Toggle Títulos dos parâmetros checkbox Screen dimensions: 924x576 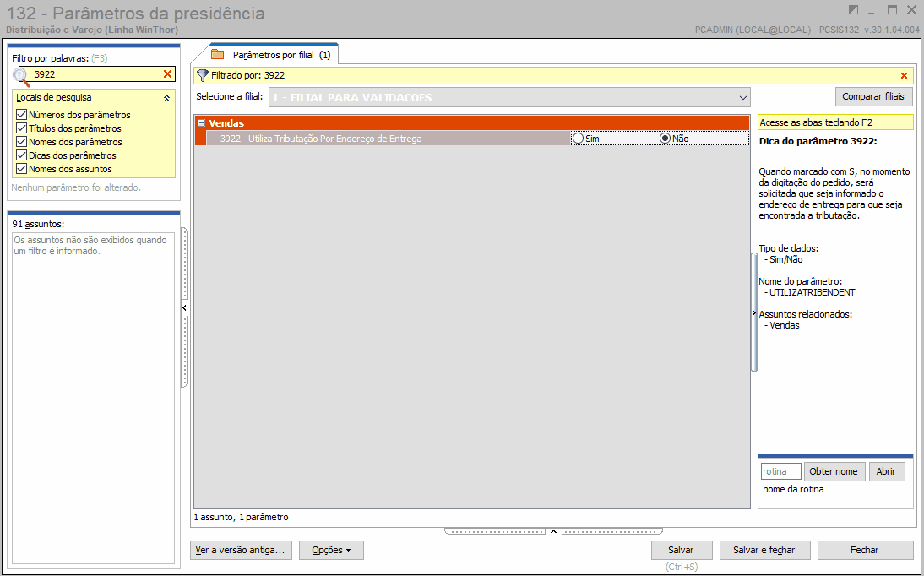(22, 128)
